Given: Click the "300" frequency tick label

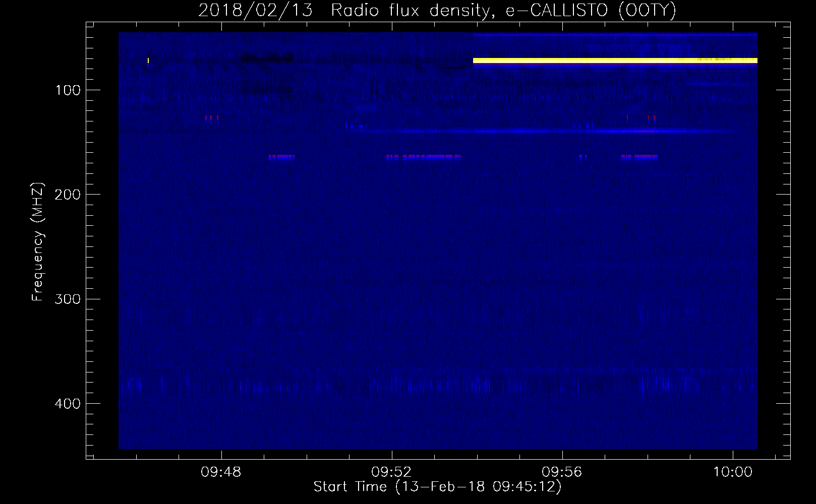Looking at the screenshot, I should point(68,299).
